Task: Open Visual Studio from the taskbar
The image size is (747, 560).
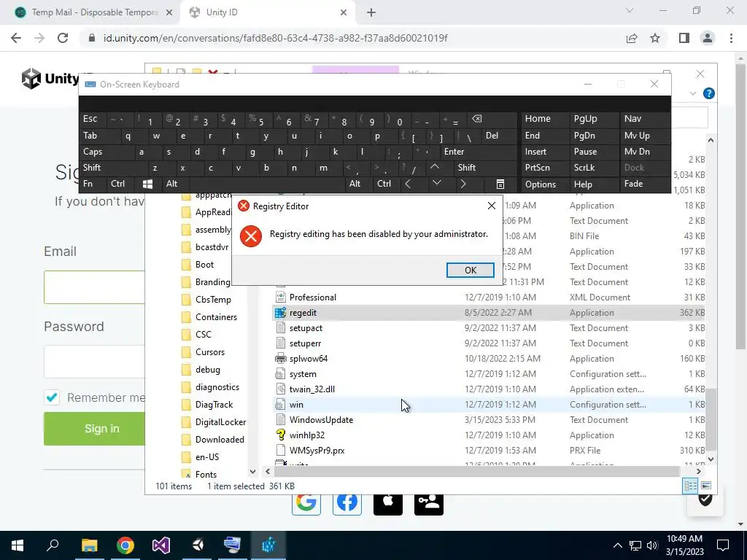Action: (161, 545)
